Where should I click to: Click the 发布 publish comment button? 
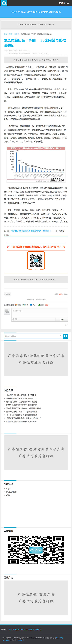point(62,320)
